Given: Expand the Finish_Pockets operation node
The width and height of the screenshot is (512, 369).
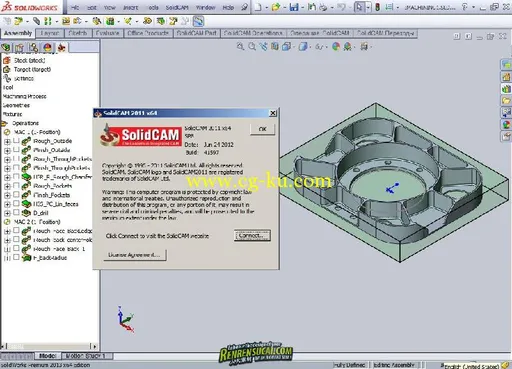Looking at the screenshot, I should coord(7,195).
